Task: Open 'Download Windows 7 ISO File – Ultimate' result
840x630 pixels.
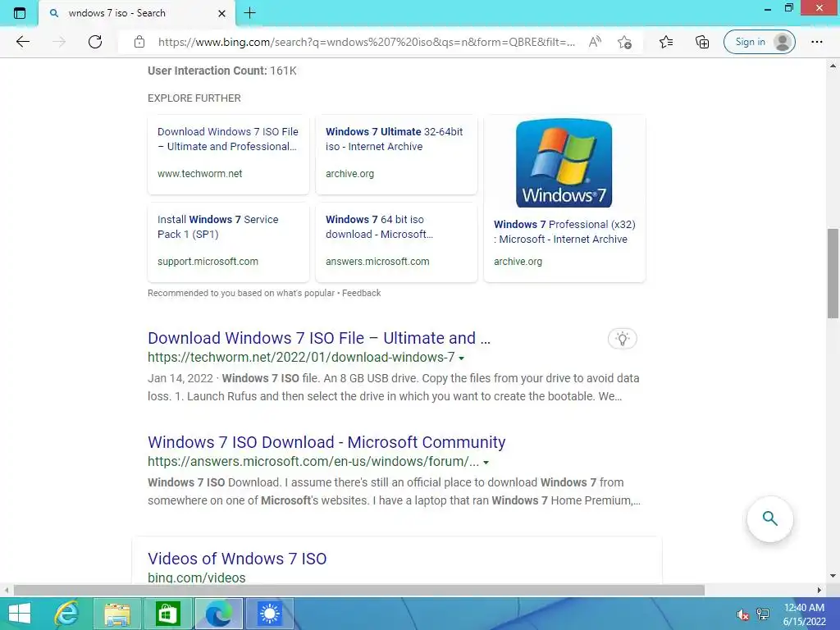Action: pyautogui.click(x=319, y=338)
